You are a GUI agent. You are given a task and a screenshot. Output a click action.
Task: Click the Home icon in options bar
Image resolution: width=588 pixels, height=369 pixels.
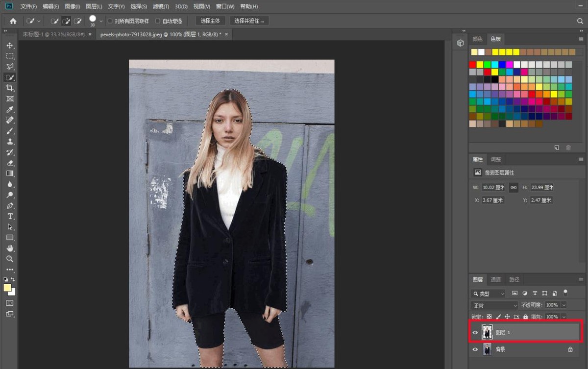13,21
